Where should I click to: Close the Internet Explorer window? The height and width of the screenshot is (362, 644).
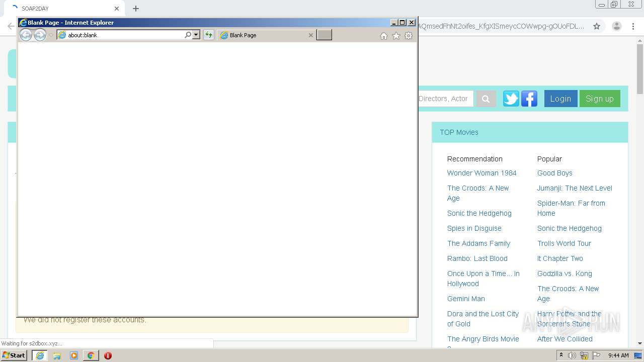click(x=411, y=23)
